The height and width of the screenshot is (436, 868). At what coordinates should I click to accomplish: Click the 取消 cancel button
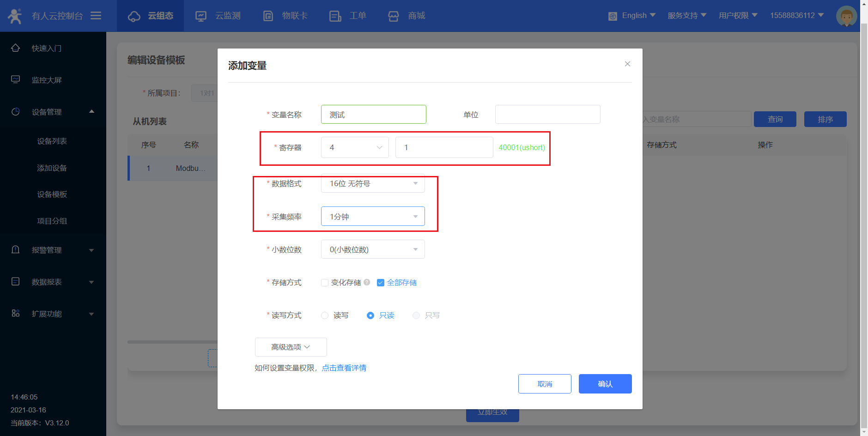545,384
